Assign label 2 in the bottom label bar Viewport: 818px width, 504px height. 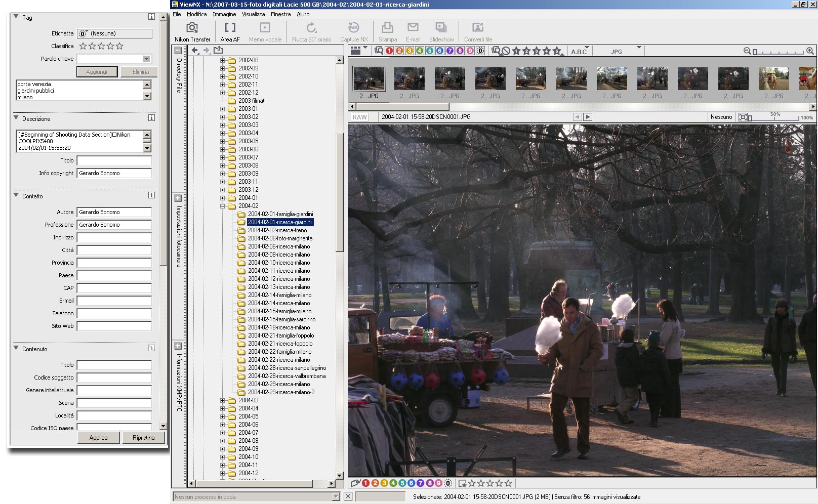click(375, 483)
